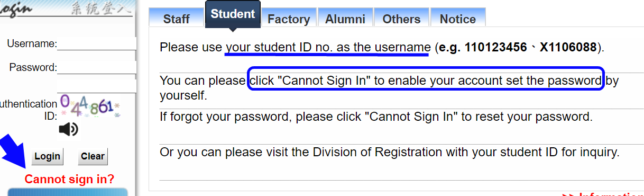The image size is (644, 196).
Task: Open the Alumni tab
Action: pyautogui.click(x=345, y=19)
